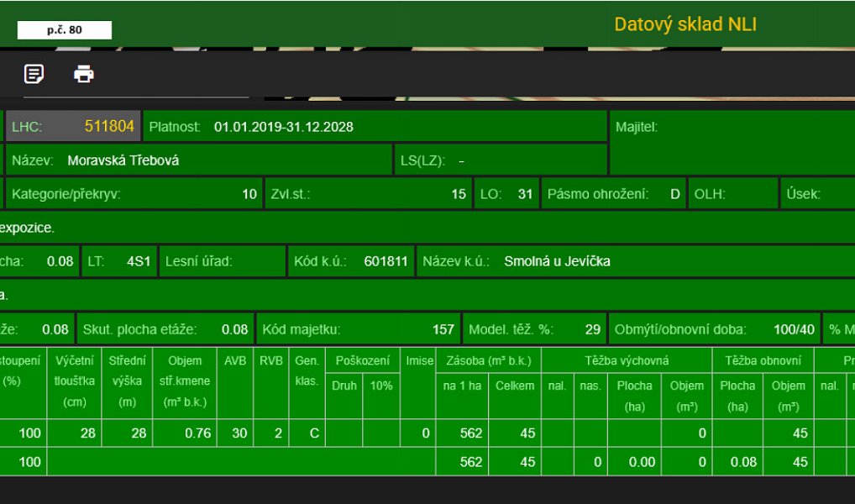Screen dimensions: 855x504
Task: Click the Střední výška column header
Action: pos(127,381)
